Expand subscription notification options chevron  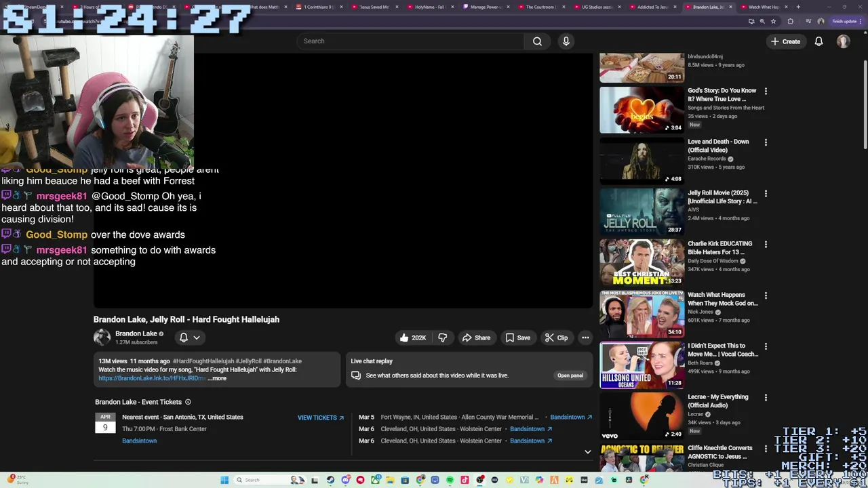[x=197, y=338]
